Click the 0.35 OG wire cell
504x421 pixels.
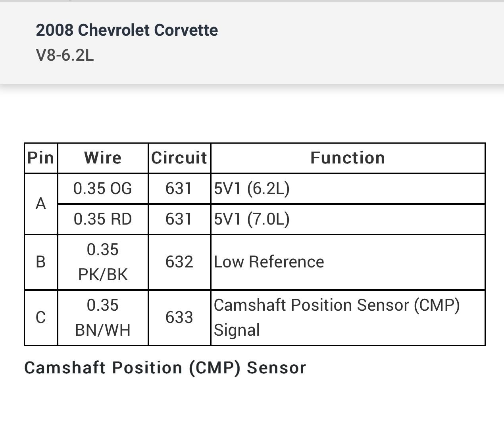click(x=103, y=188)
